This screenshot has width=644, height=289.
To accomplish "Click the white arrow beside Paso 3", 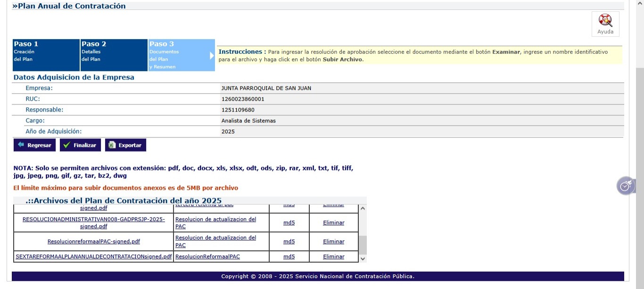I will [212, 56].
